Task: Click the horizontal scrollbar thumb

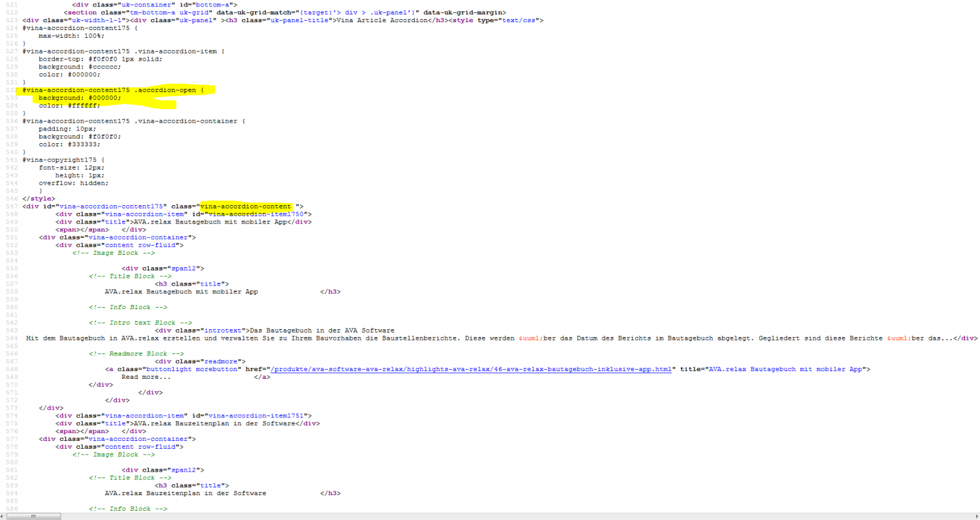Action: 33,516
